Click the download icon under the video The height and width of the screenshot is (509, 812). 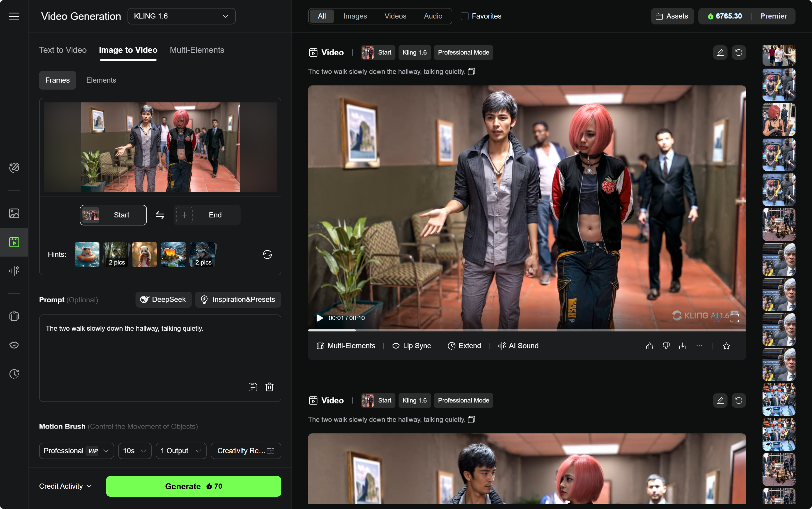(x=683, y=346)
